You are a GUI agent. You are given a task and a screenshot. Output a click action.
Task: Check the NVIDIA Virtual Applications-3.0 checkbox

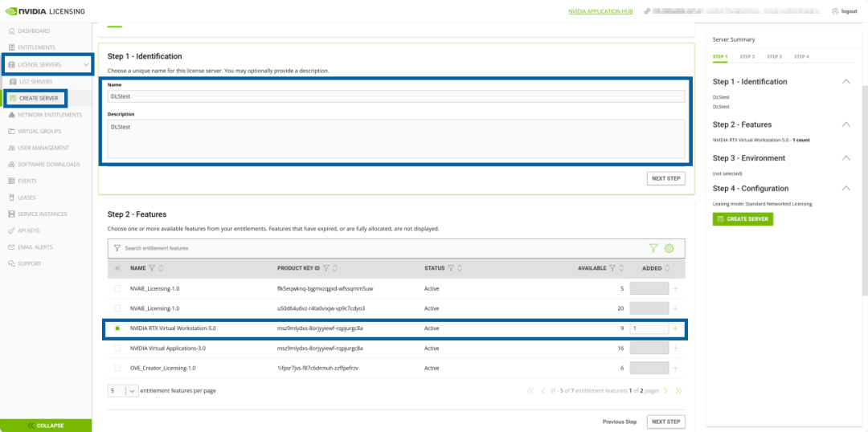coord(117,348)
